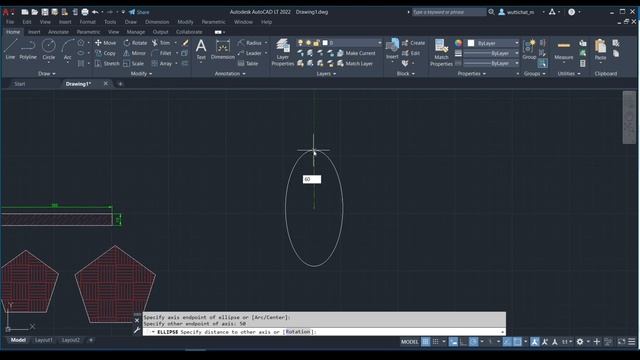Toggle ortho mode in status bar
The height and width of the screenshot is (360, 640).
463,342
